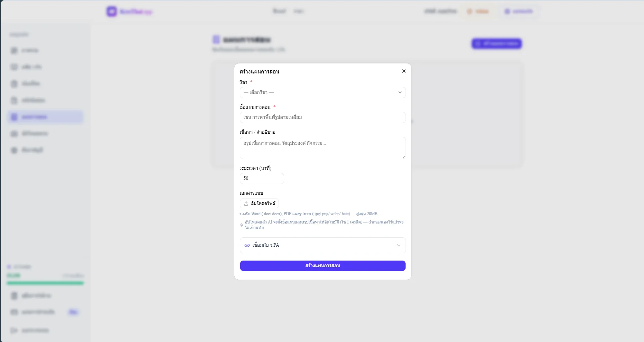Image resolution: width=644 pixels, height=342 pixels.
Task: Click the purple icon beside the page heading
Action: pos(216,40)
